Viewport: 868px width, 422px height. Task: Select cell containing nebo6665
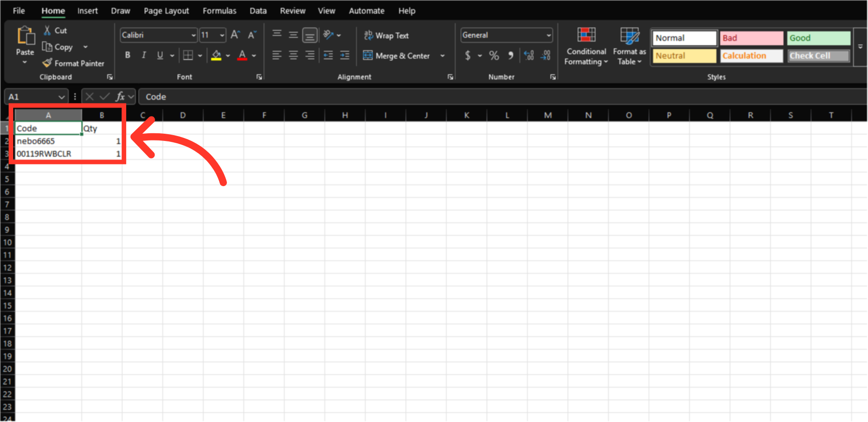pyautogui.click(x=48, y=141)
